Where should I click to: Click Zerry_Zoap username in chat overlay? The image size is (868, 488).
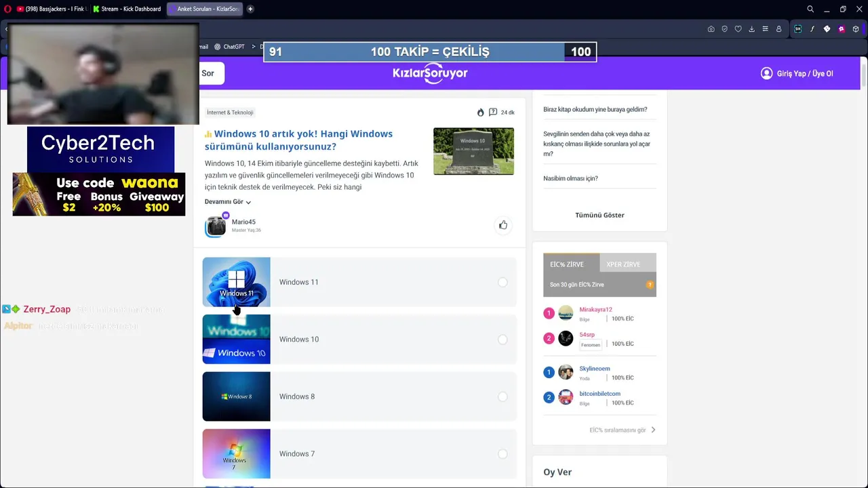tap(47, 309)
